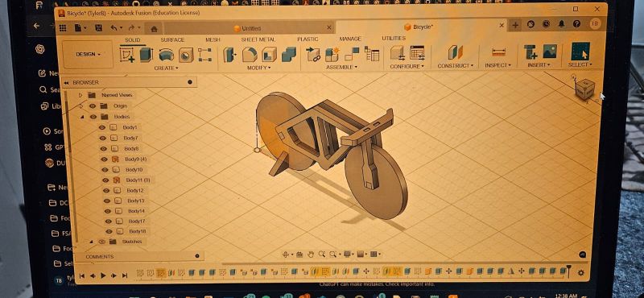Viewport: 644px width, 298px height.
Task: Select Body17 in the browser
Action: pos(137,221)
